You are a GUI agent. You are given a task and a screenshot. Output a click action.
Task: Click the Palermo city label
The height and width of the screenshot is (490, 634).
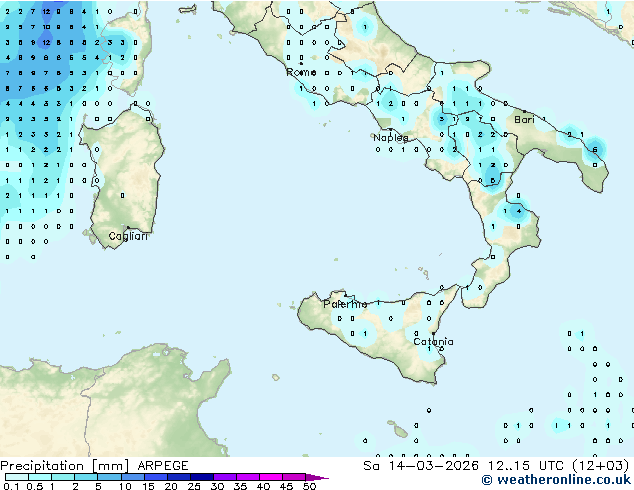[345, 304]
